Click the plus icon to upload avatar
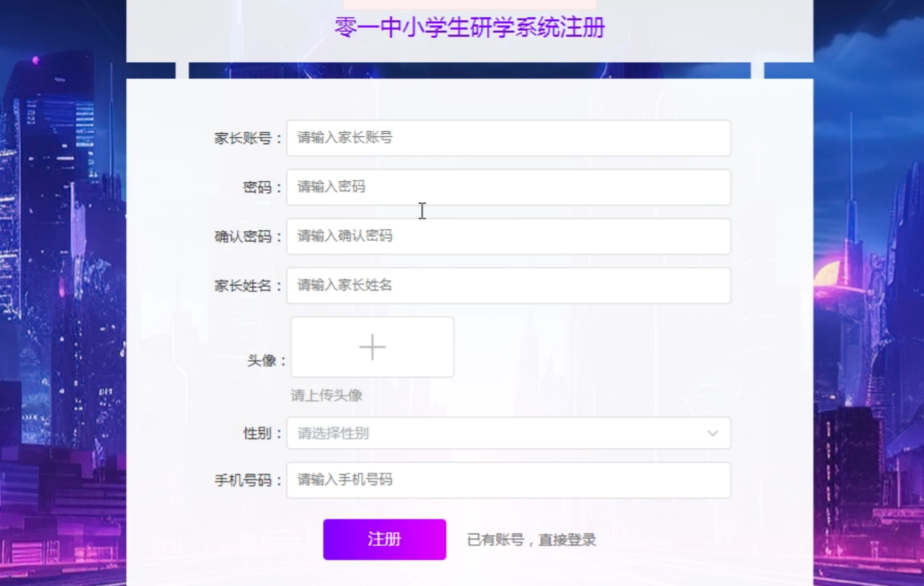This screenshot has height=586, width=924. tap(372, 347)
